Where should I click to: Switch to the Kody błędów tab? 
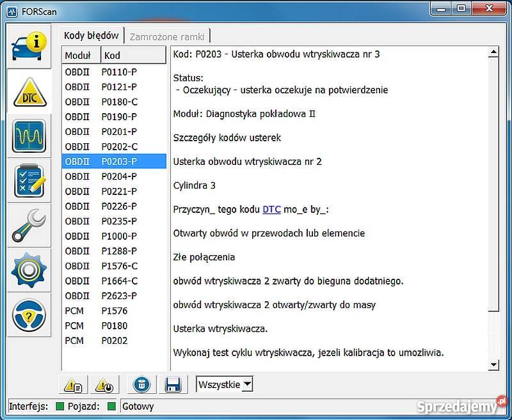tap(91, 36)
